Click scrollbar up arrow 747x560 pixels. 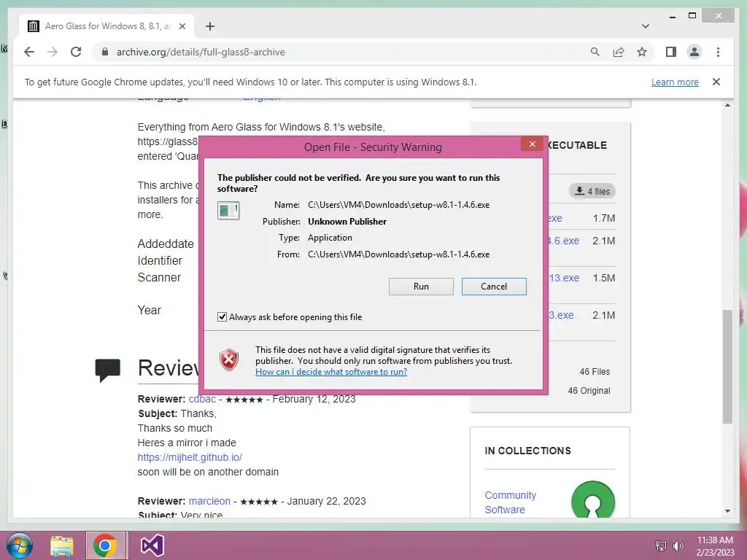(x=727, y=105)
